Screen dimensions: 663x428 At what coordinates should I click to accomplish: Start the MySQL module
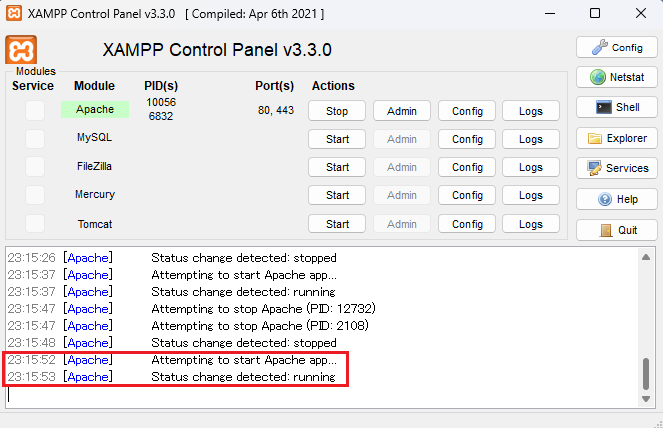click(337, 139)
